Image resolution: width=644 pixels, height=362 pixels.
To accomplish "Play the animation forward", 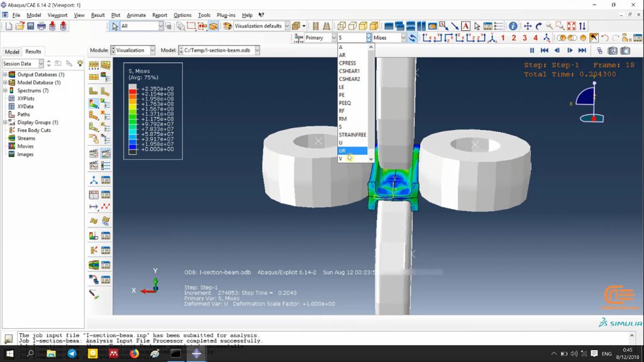I will [569, 50].
